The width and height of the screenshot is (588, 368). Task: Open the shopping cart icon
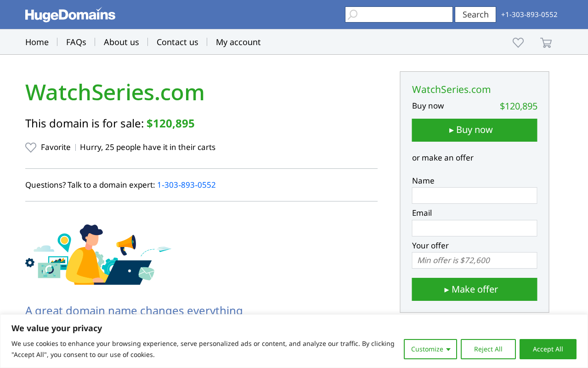[546, 42]
